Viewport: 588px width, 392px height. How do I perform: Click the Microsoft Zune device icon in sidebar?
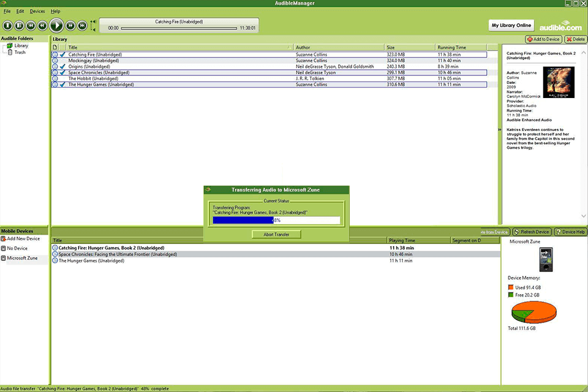[x=4, y=258]
